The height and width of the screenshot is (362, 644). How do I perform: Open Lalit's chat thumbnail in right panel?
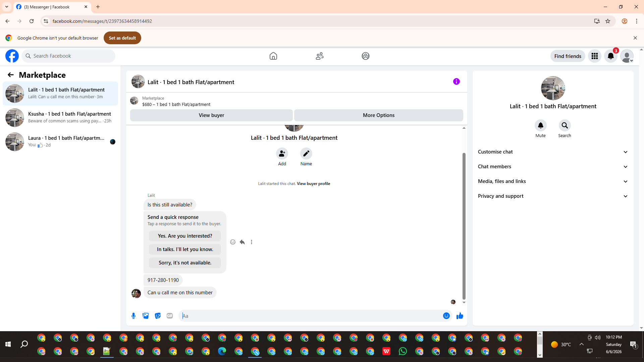553,88
